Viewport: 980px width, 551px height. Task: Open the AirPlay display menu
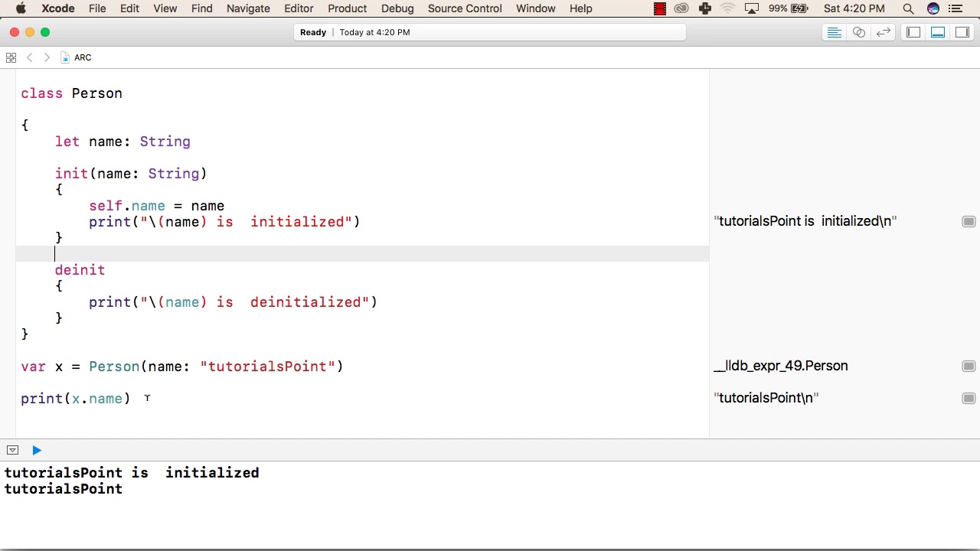click(752, 8)
